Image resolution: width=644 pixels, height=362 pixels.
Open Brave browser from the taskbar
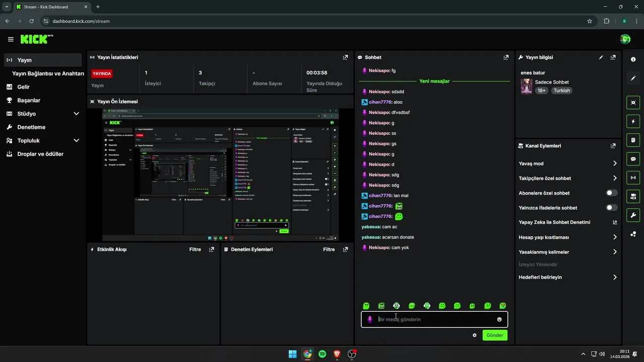tap(337, 354)
